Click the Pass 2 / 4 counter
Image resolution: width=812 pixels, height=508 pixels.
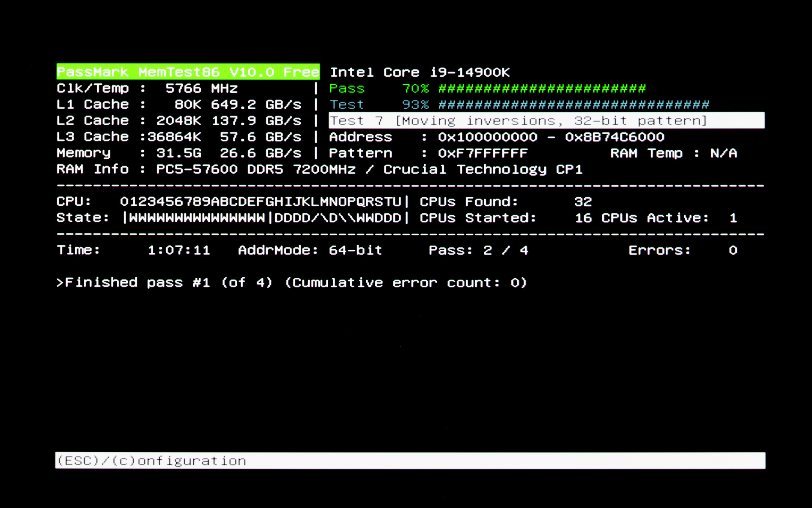click(x=479, y=250)
